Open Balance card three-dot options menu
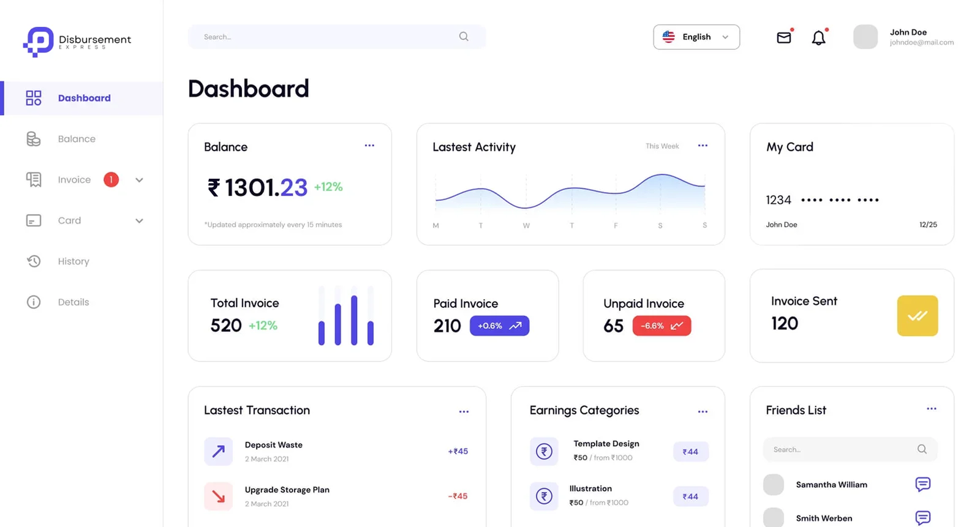Image resolution: width=980 pixels, height=527 pixels. coord(369,146)
